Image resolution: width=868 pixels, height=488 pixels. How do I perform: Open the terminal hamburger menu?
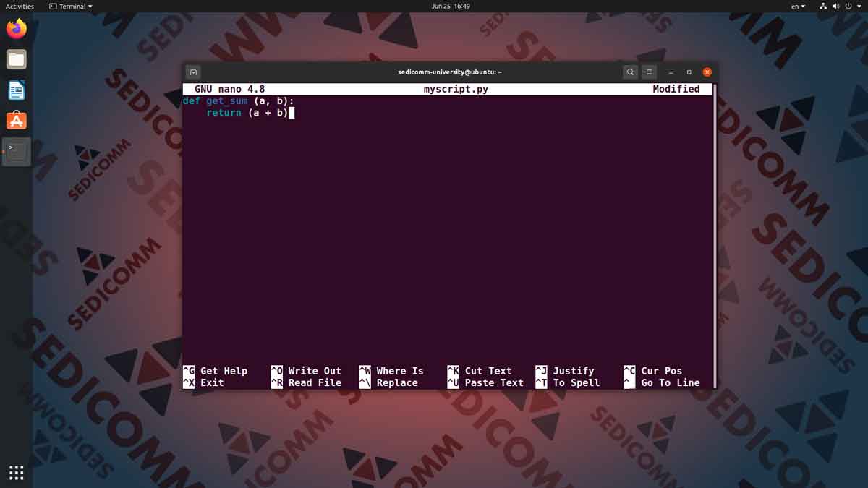tap(650, 72)
